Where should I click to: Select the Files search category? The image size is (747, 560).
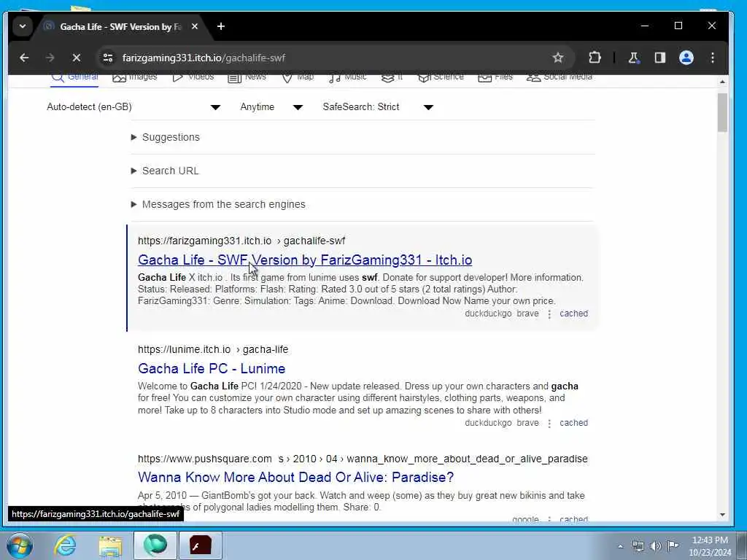tap(495, 77)
